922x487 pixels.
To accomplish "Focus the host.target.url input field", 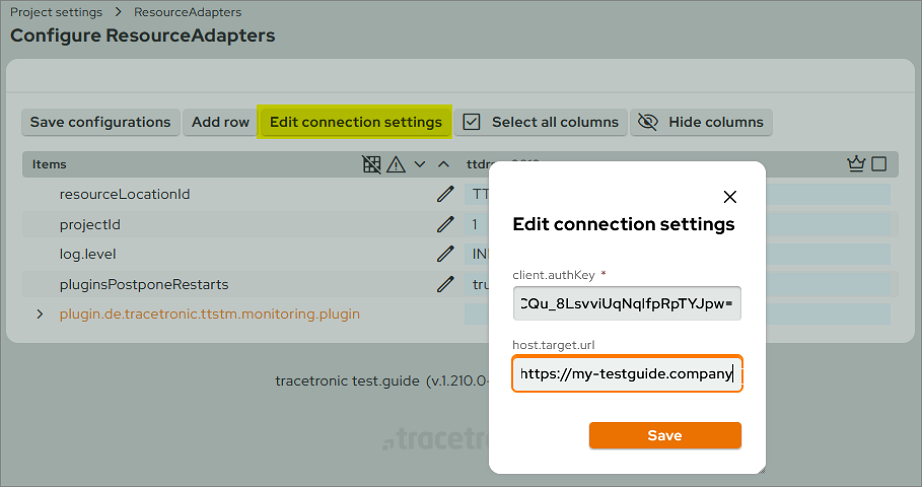I will (627, 373).
